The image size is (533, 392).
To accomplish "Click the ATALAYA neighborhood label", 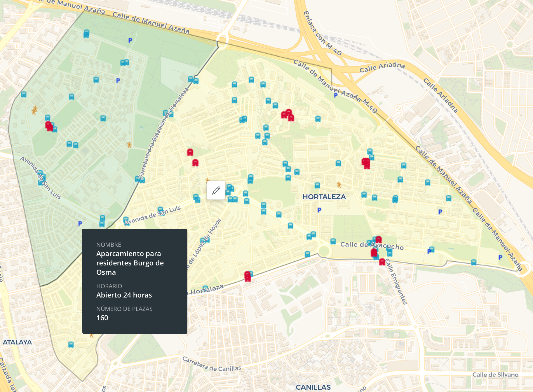I will (17, 342).
